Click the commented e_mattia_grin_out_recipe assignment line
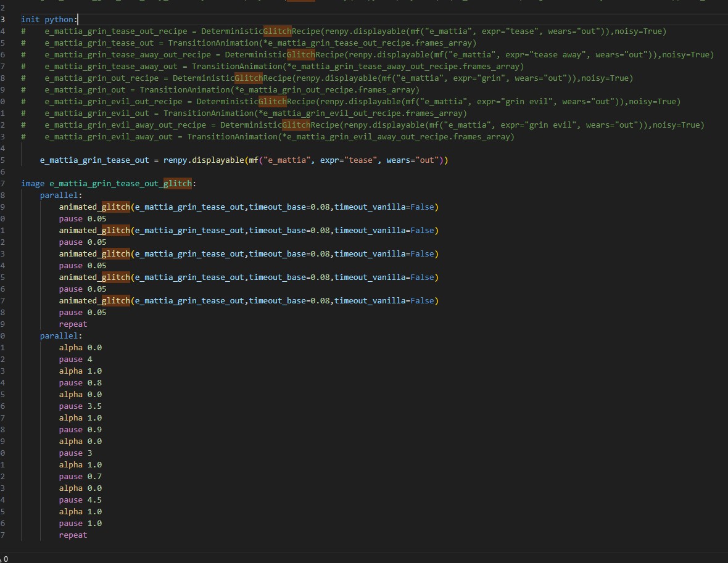The height and width of the screenshot is (563, 728). (x=327, y=78)
